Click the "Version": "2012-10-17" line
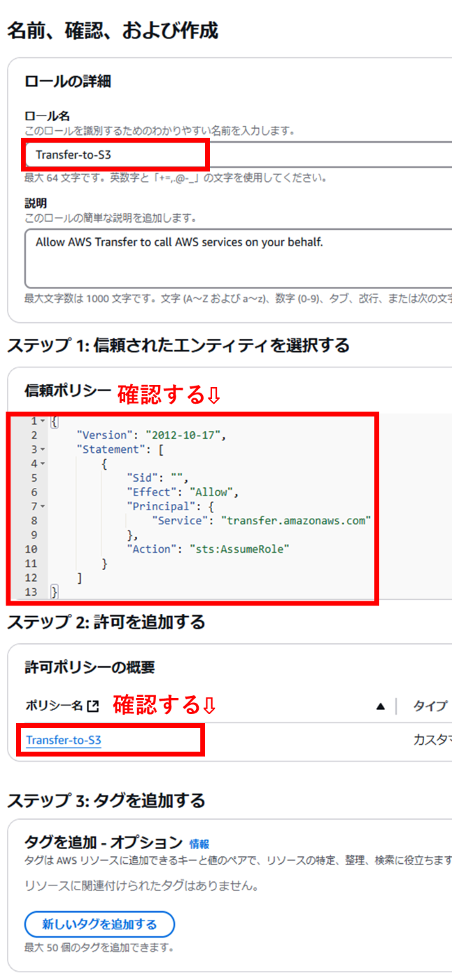 (152, 435)
